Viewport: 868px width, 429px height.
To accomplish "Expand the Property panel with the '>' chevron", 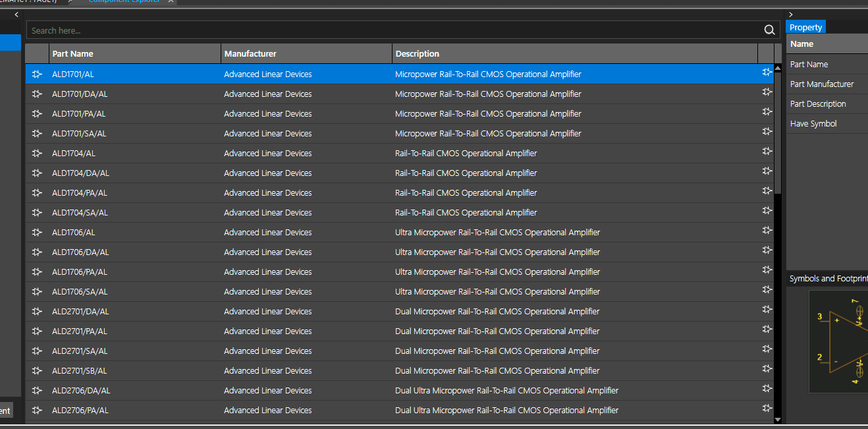I will tap(791, 14).
